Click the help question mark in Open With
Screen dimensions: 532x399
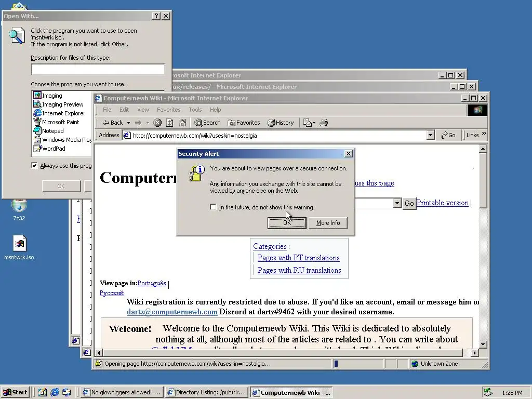click(x=156, y=16)
